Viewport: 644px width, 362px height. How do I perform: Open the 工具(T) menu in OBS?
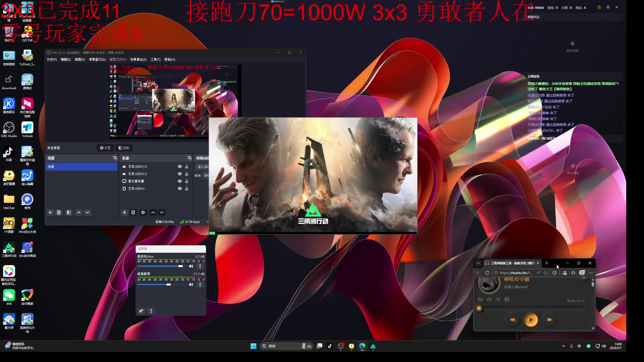click(x=155, y=60)
